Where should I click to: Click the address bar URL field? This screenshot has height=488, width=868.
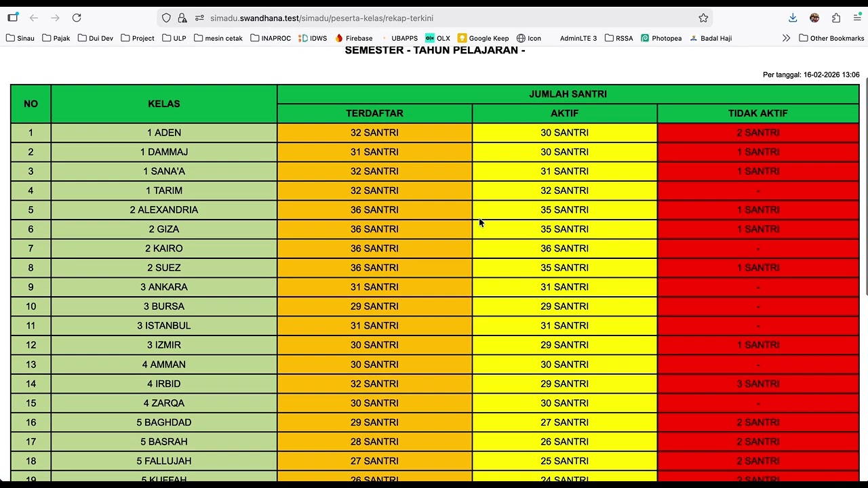pyautogui.click(x=434, y=18)
